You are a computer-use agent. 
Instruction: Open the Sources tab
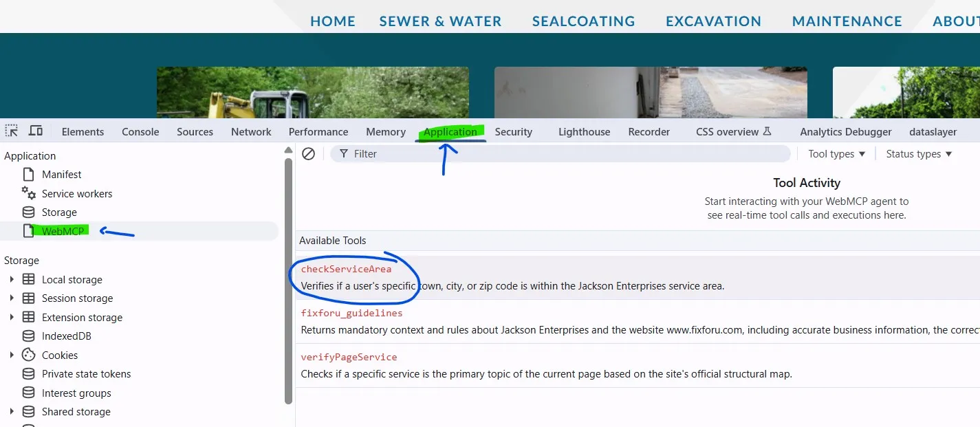click(x=195, y=132)
